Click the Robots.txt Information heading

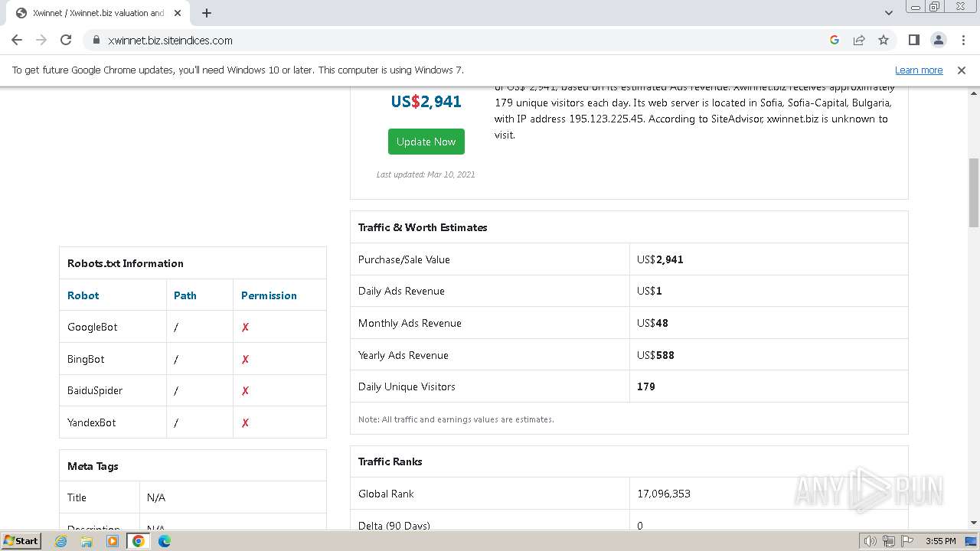tap(126, 263)
